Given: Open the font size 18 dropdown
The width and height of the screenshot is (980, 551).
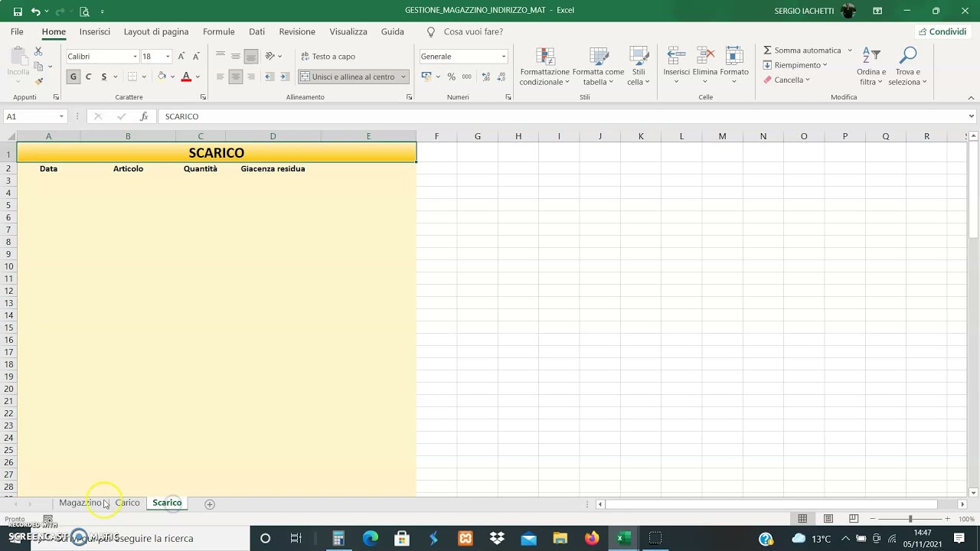Looking at the screenshot, I should (168, 57).
